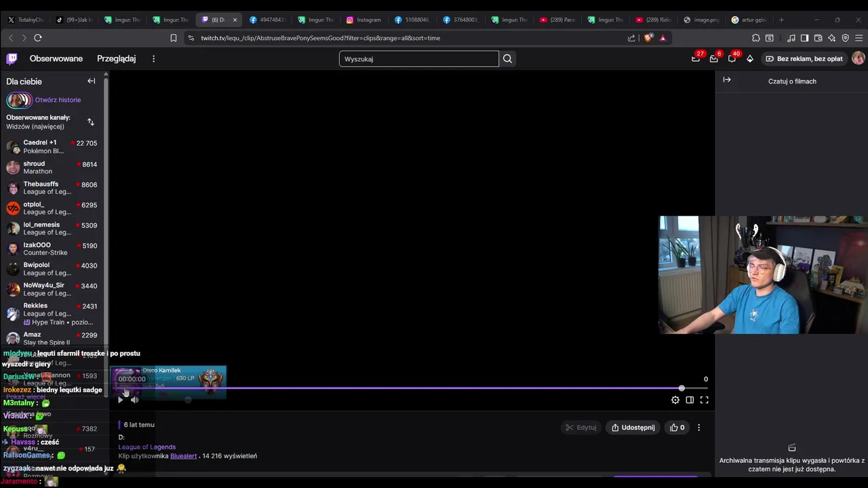Open Brave Wallet icon
Image resolution: width=868 pixels, height=488 pixels.
click(818, 38)
